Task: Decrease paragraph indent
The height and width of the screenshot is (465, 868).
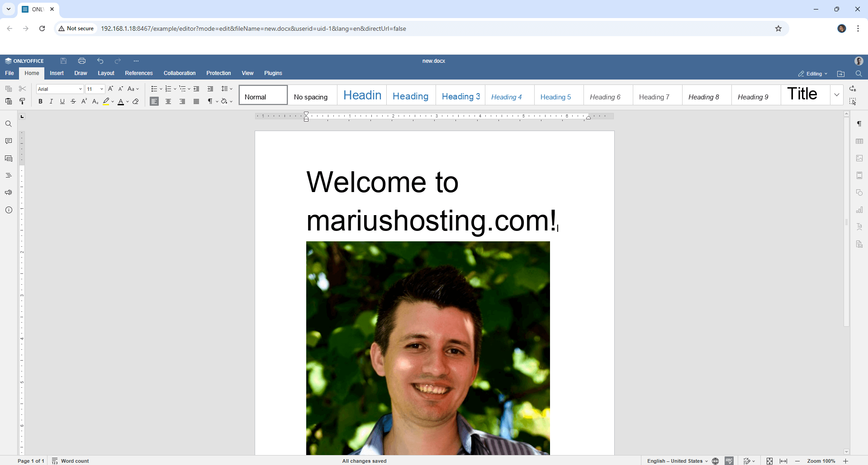Action: pos(196,89)
